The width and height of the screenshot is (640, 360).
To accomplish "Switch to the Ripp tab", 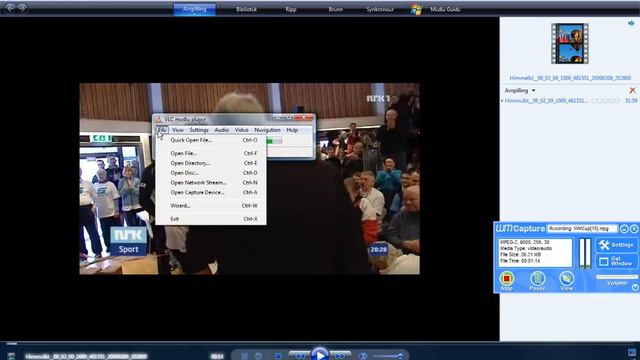I will pyautogui.click(x=291, y=9).
